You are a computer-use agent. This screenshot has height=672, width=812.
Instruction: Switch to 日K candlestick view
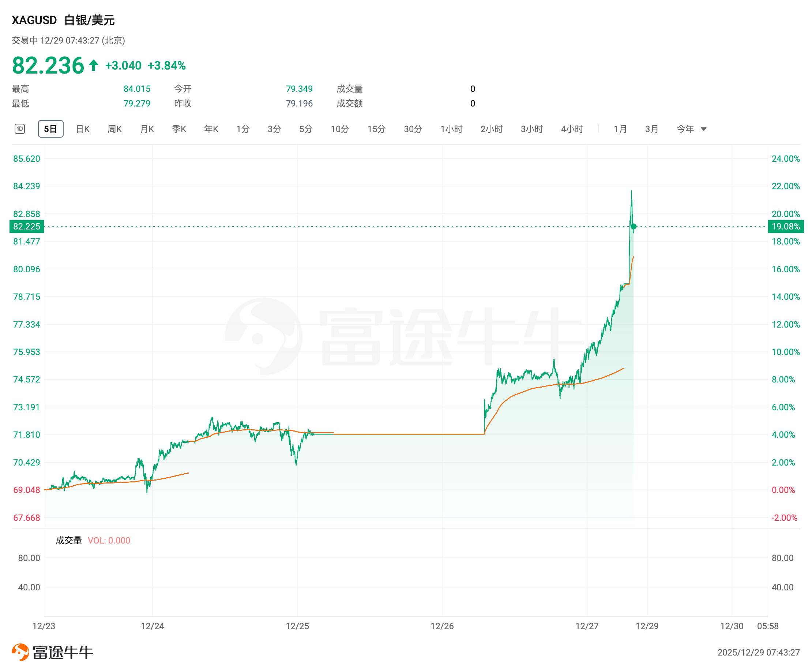[83, 129]
